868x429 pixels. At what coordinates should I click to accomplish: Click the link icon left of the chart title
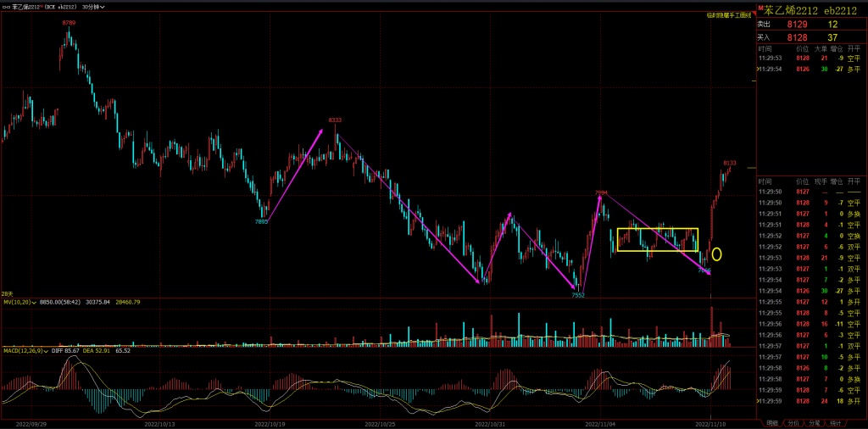click(x=6, y=5)
